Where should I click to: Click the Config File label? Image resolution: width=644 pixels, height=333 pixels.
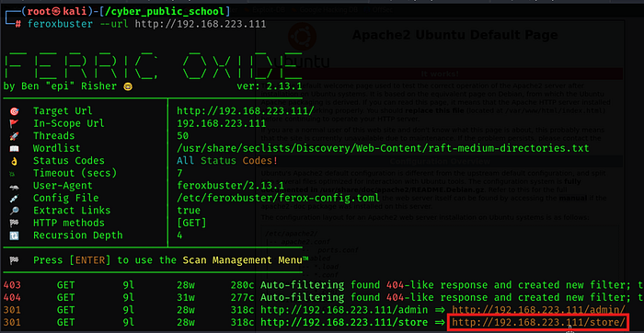click(x=66, y=199)
